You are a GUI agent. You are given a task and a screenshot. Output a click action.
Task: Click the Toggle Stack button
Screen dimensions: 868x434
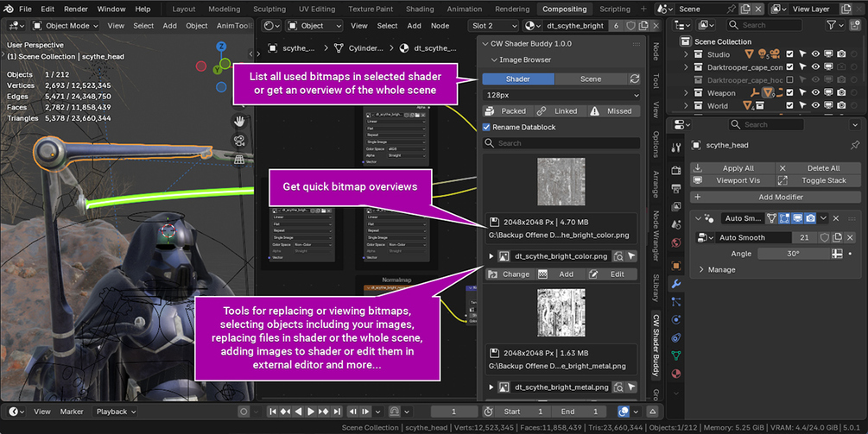coord(818,180)
